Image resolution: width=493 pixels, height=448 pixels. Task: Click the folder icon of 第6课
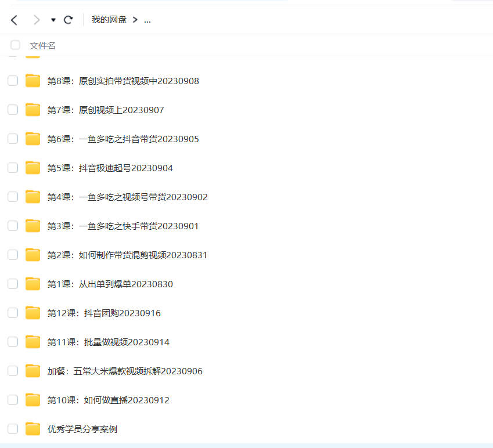click(33, 139)
